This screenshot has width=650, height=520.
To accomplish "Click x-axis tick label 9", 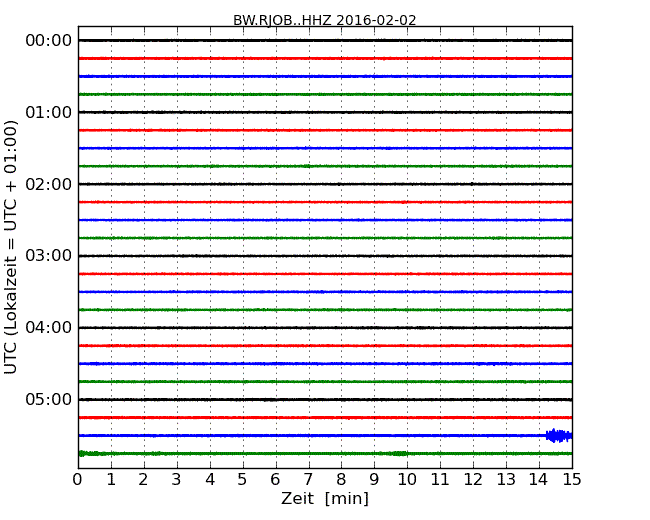I will [x=374, y=480].
